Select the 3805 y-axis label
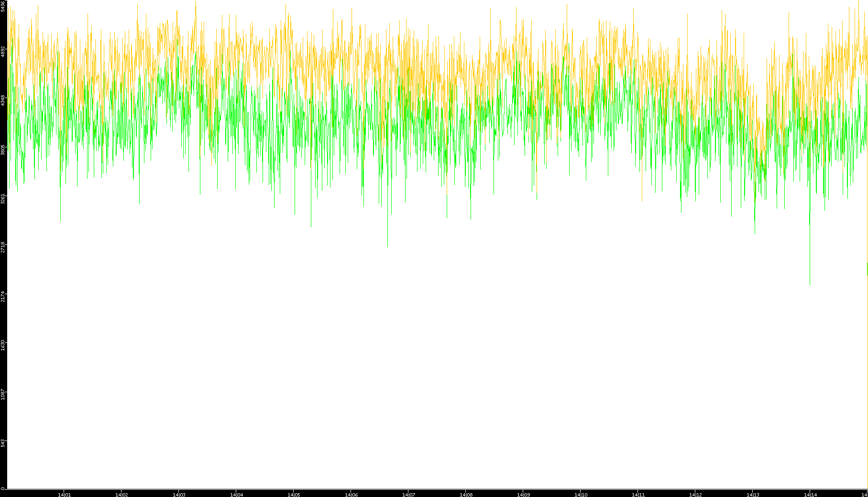This screenshot has height=497, width=868. click(x=3, y=149)
